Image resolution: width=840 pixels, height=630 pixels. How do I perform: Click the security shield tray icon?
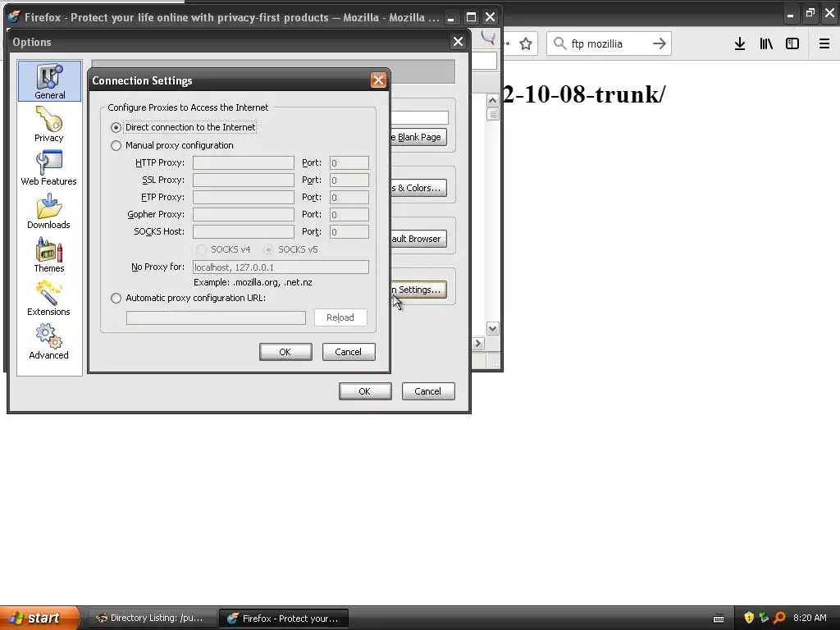pos(749,618)
